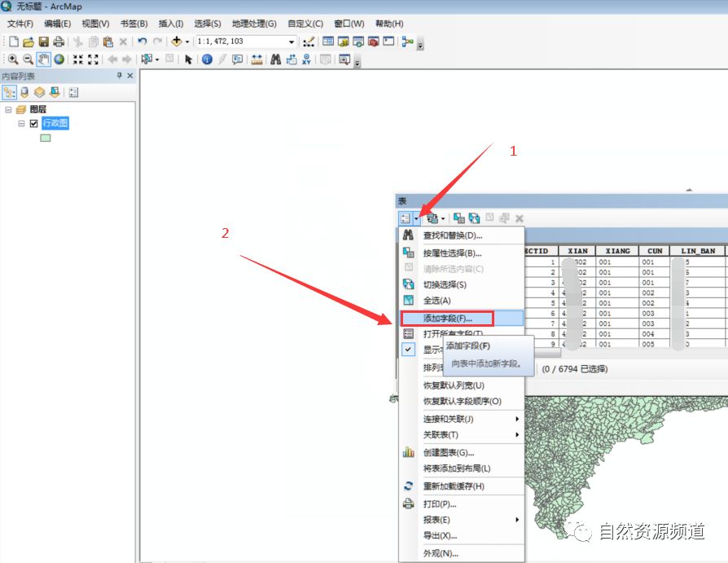Select the Zoom Out magnifier tool
The width and height of the screenshot is (728, 563).
point(28,59)
